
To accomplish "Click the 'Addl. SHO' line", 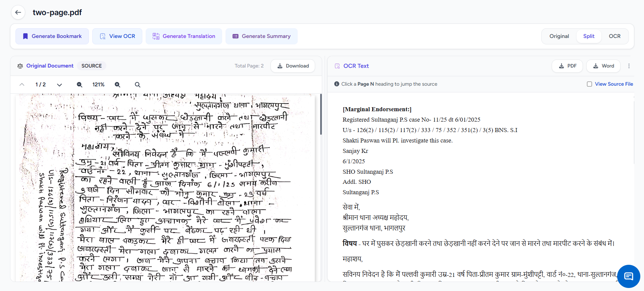I will [357, 182].
